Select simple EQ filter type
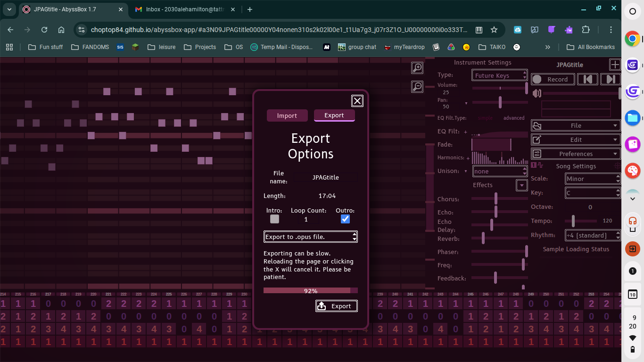Viewport: 644px width, 362px height. click(x=485, y=118)
